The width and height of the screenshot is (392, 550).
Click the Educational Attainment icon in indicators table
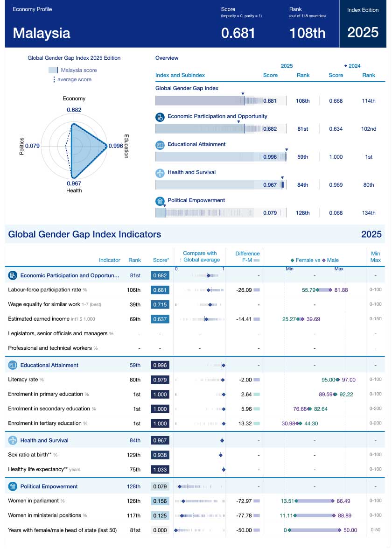13,365
